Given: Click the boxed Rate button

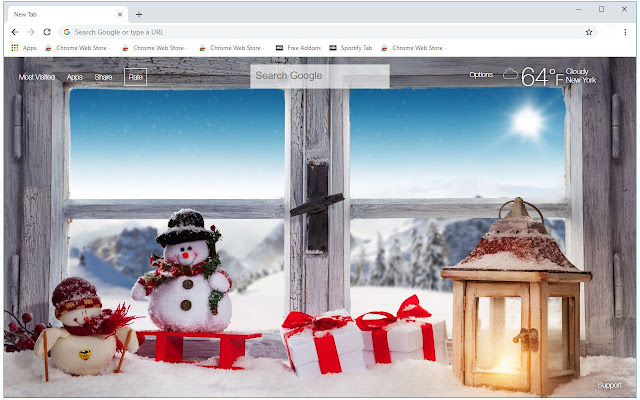Looking at the screenshot, I should point(136,77).
